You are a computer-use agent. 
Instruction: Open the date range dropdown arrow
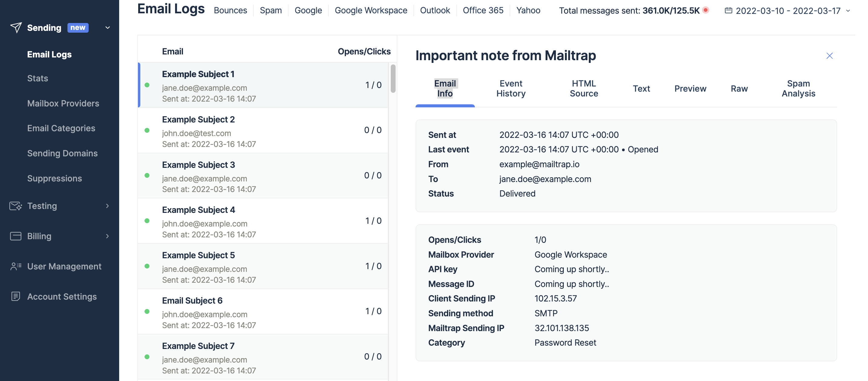(x=848, y=11)
